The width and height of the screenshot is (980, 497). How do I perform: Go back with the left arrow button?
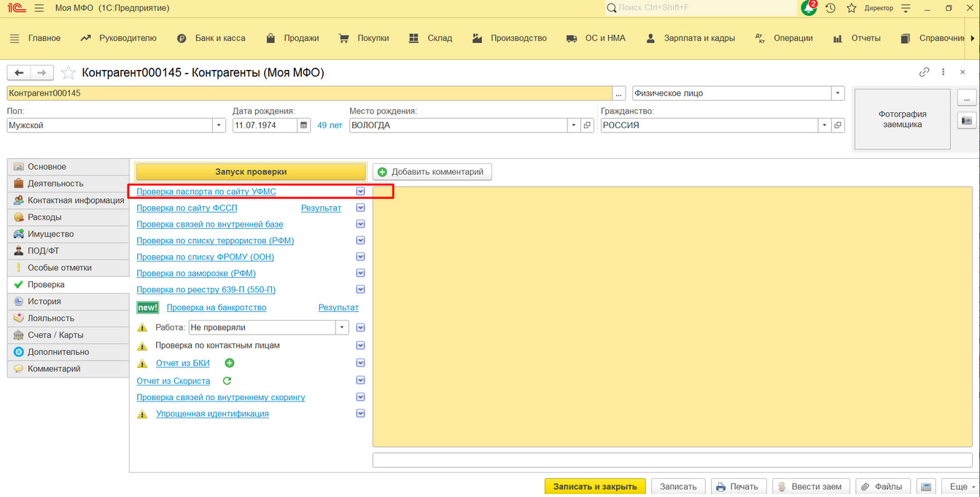[x=19, y=73]
